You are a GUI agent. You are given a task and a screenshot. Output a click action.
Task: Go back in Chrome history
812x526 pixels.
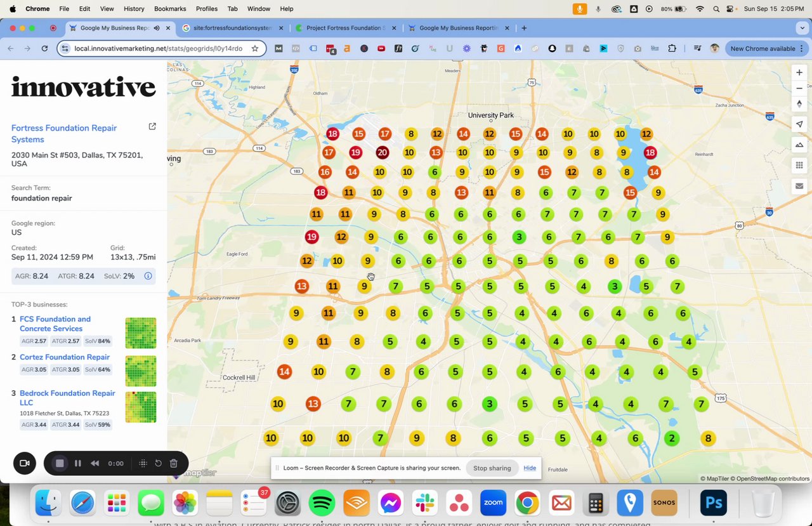(11, 48)
